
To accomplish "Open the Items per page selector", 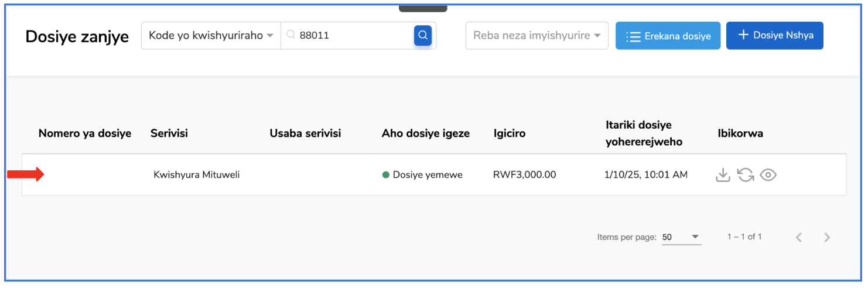I will (681, 237).
